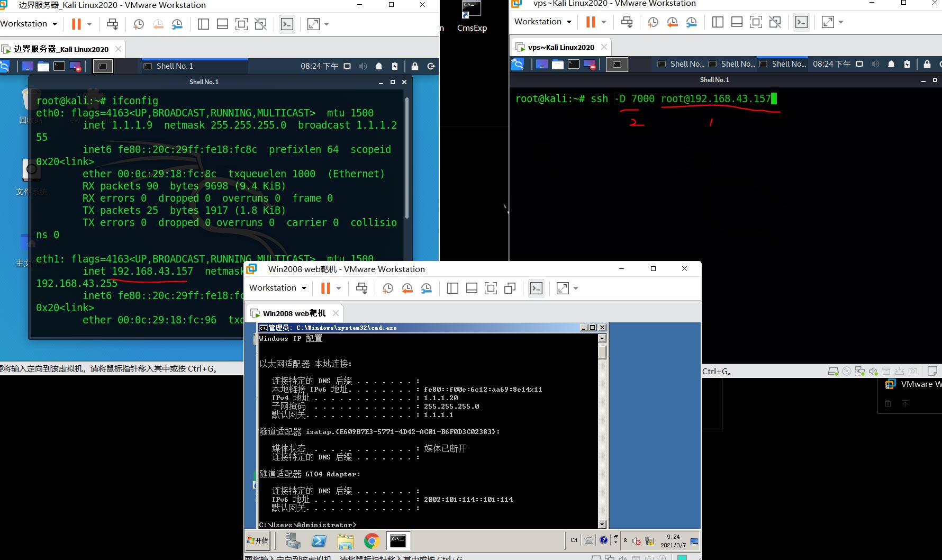Open console view in vps~Kali window

[x=801, y=22]
